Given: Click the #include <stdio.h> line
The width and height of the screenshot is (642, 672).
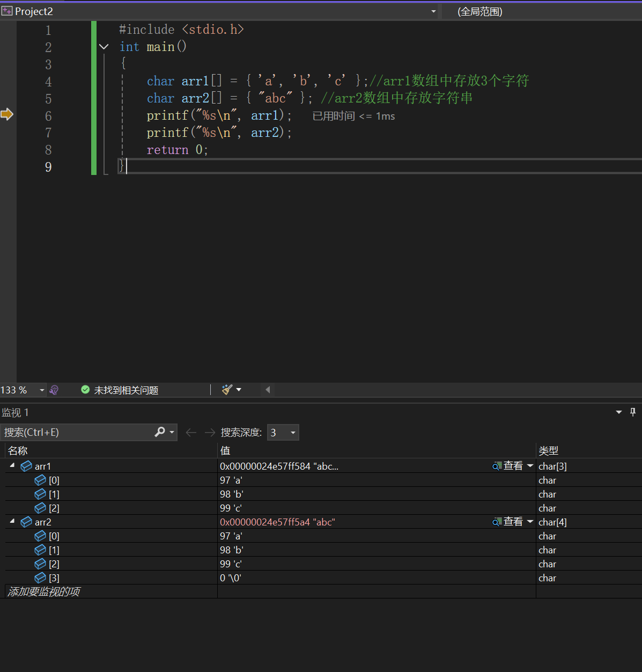Looking at the screenshot, I should point(181,30).
